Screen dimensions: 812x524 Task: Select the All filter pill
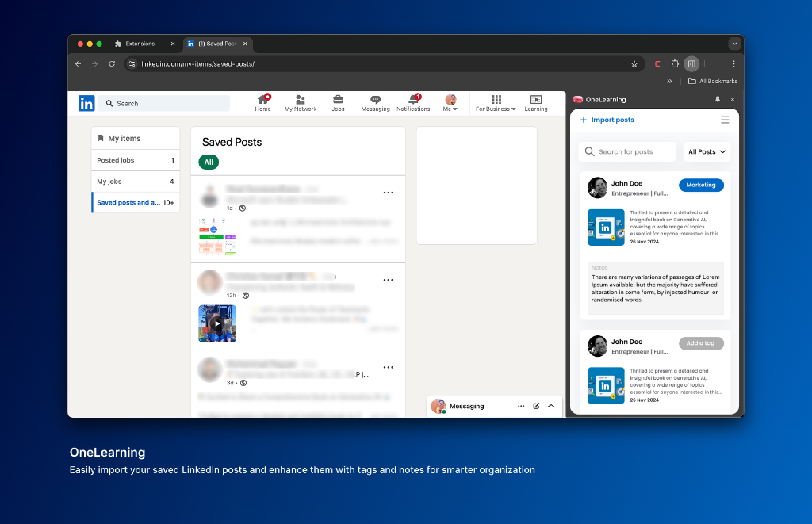209,163
